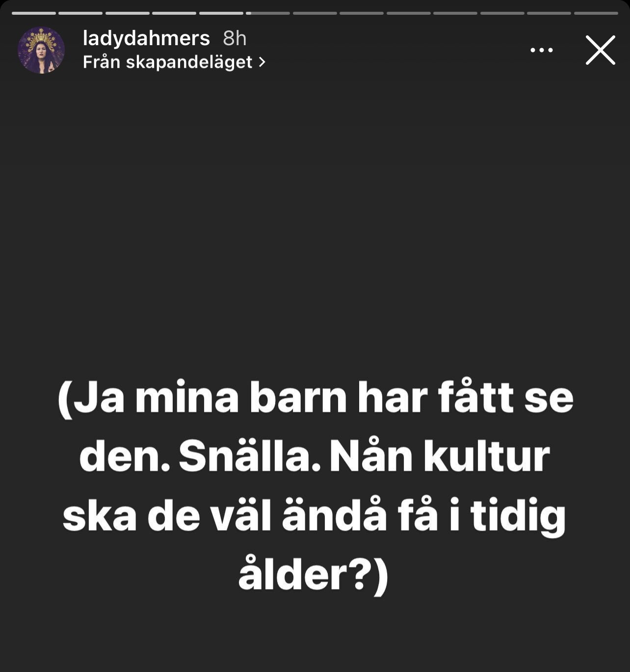Open the three-dot more options menu

pos(542,50)
